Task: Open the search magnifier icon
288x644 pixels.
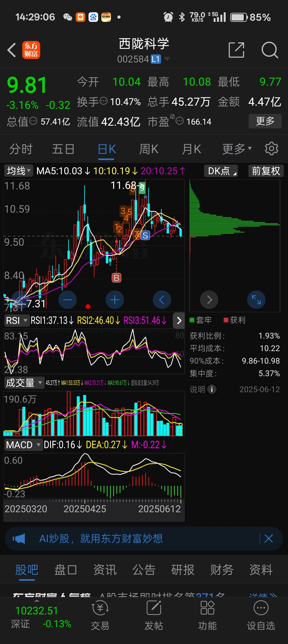Action: point(270,50)
